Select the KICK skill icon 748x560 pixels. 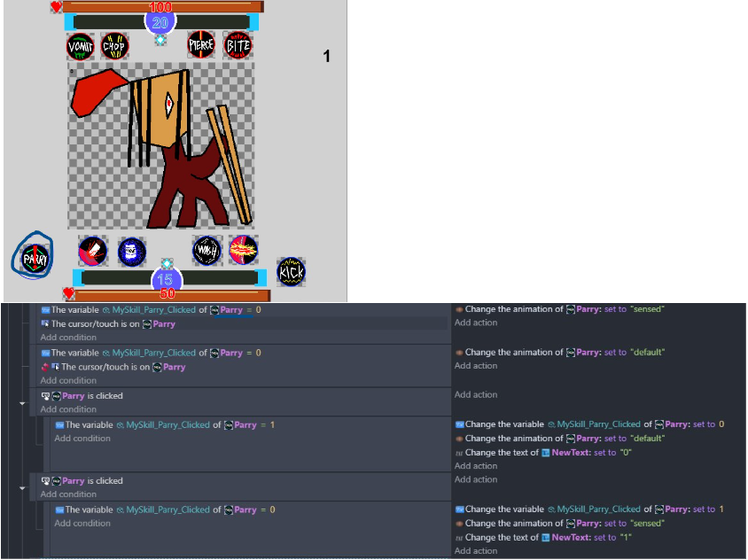pyautogui.click(x=291, y=272)
